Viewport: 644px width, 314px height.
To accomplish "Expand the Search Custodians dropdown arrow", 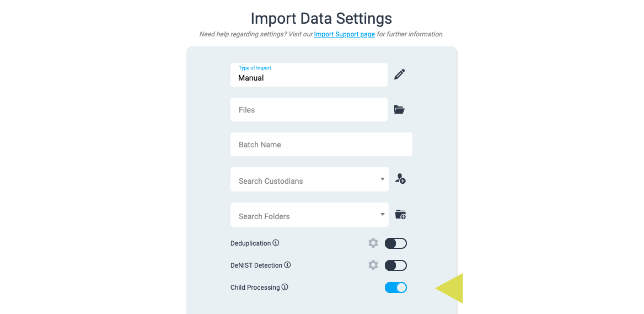I will click(x=383, y=179).
